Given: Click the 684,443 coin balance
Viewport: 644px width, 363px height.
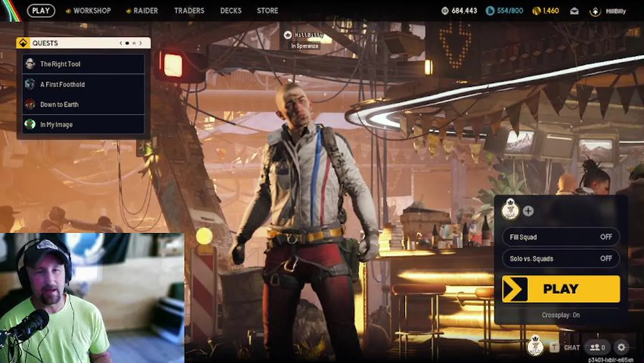Looking at the screenshot, I should [x=464, y=11].
